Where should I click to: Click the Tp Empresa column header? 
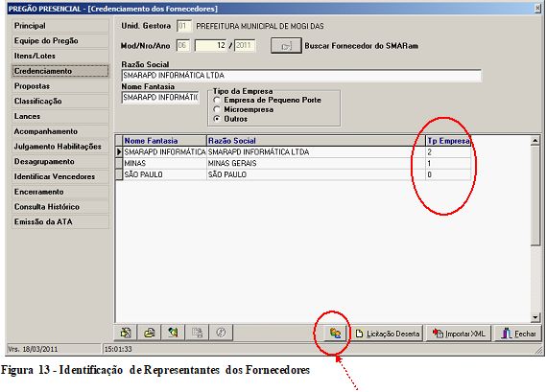click(448, 141)
